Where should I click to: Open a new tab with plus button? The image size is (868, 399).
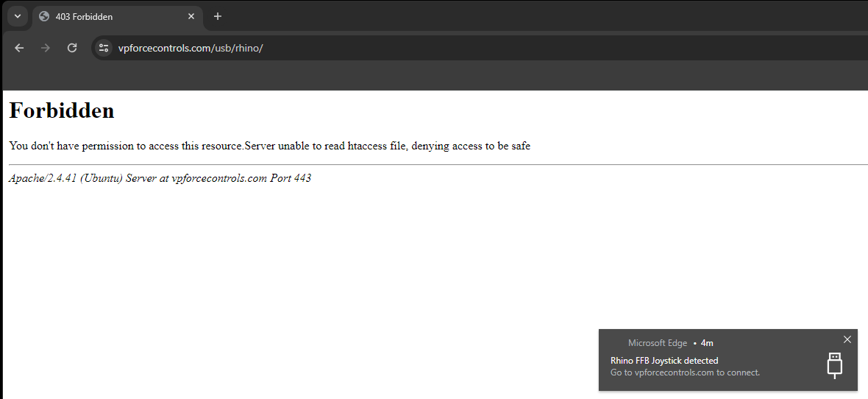[218, 17]
